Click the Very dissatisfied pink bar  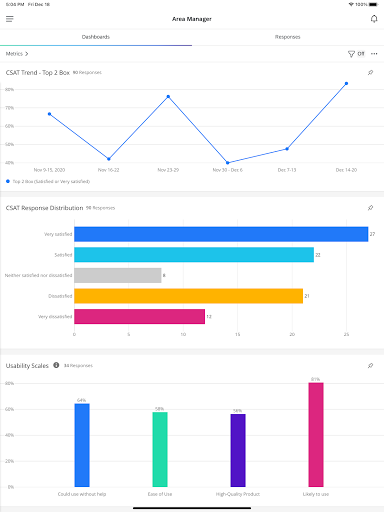point(140,316)
